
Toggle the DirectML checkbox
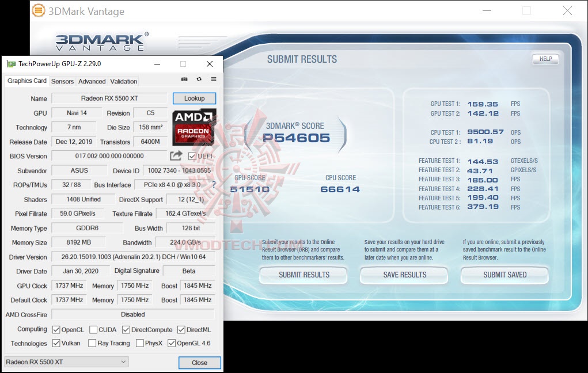click(181, 329)
